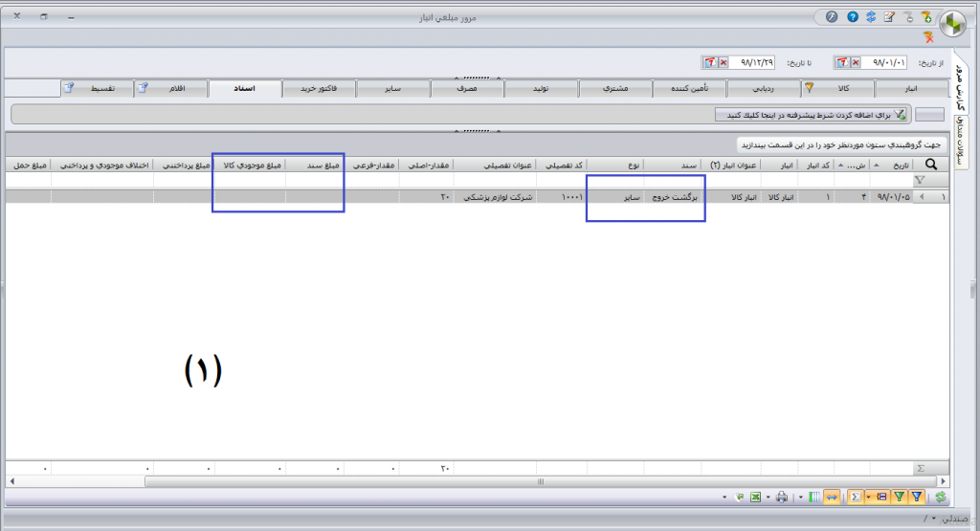Switch to the تأمین کننده tab
Image resolution: width=980 pixels, height=531 pixels.
tap(689, 88)
